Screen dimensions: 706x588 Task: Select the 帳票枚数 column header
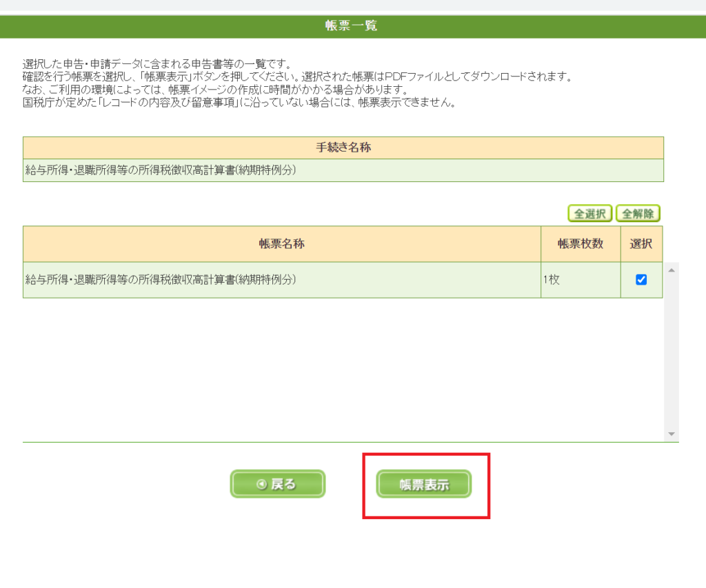pos(580,244)
